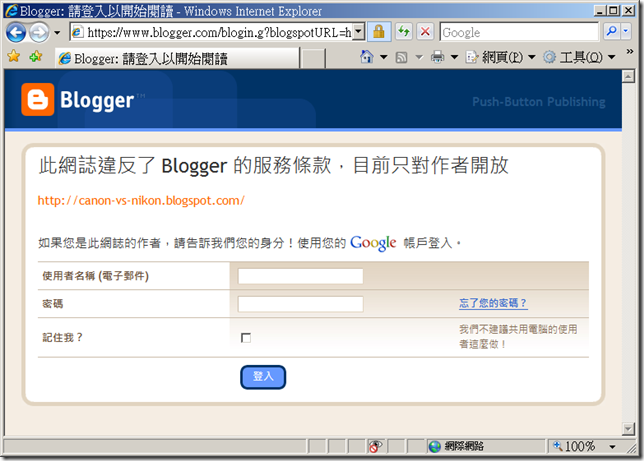This screenshot has height=461, width=644.
Task: Expand the zoom level dropdown arrow
Action: 612,447
